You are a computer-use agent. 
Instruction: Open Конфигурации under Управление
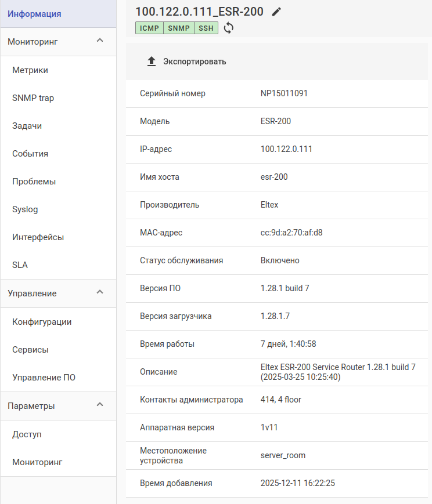tap(42, 322)
